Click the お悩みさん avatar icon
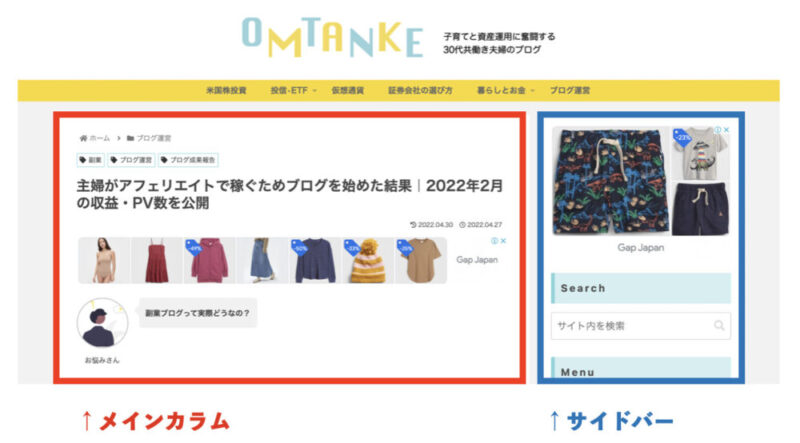 tap(103, 323)
